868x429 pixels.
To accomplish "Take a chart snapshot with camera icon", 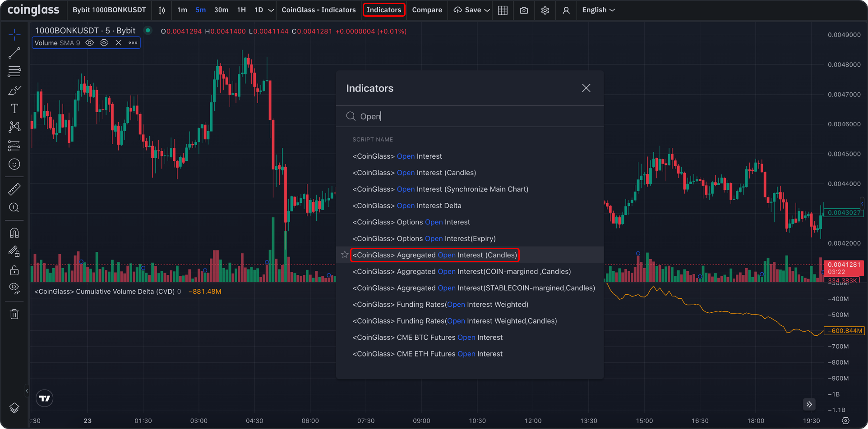I will (524, 10).
